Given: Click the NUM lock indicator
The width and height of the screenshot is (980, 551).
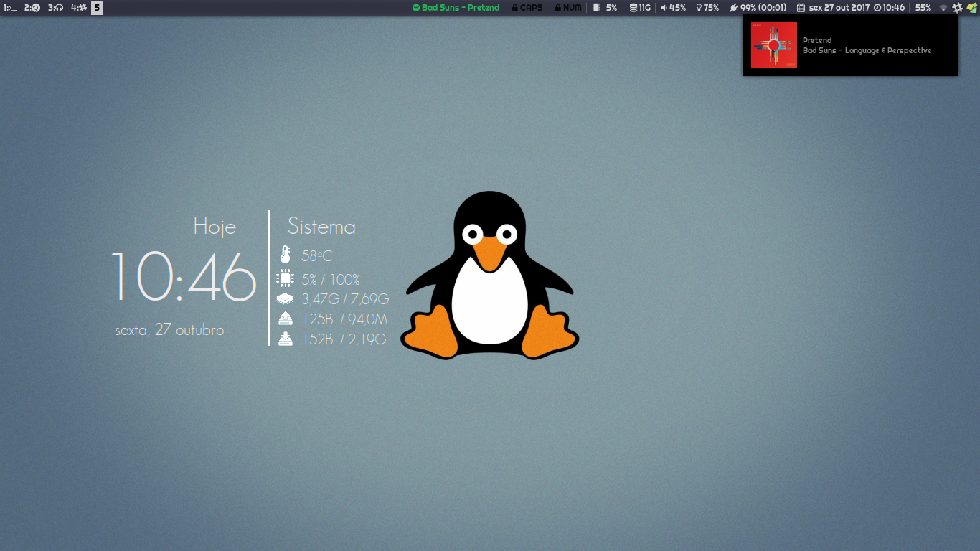Looking at the screenshot, I should 568,8.
